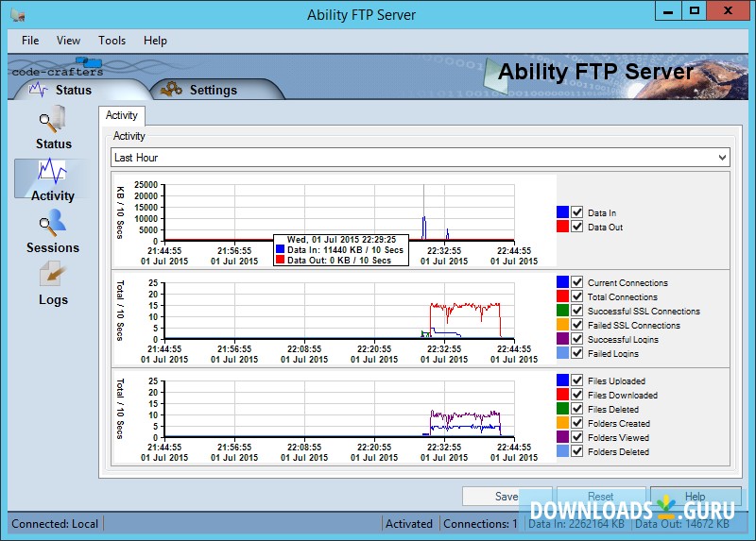Click the purple Folders Viewed line in chart
The image size is (756, 541).
click(465, 414)
